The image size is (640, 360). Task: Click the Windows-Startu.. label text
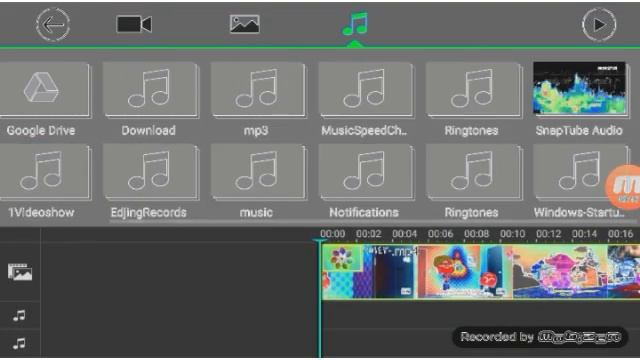pyautogui.click(x=579, y=213)
